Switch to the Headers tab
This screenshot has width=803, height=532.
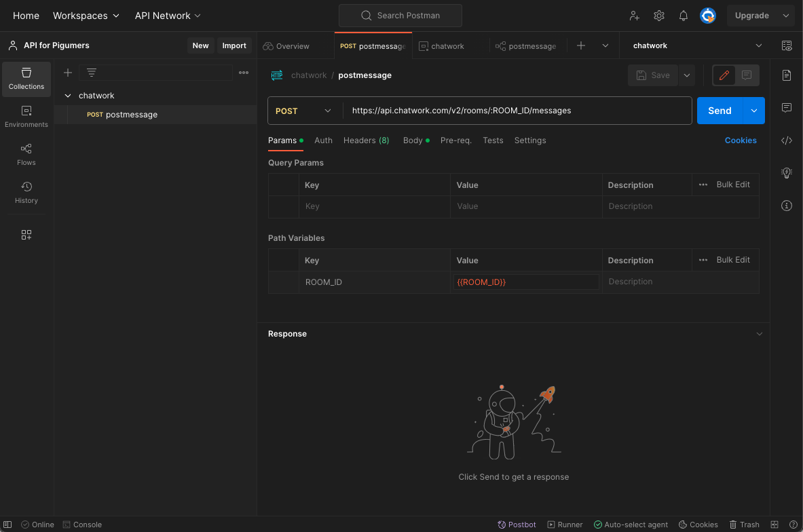tap(366, 140)
